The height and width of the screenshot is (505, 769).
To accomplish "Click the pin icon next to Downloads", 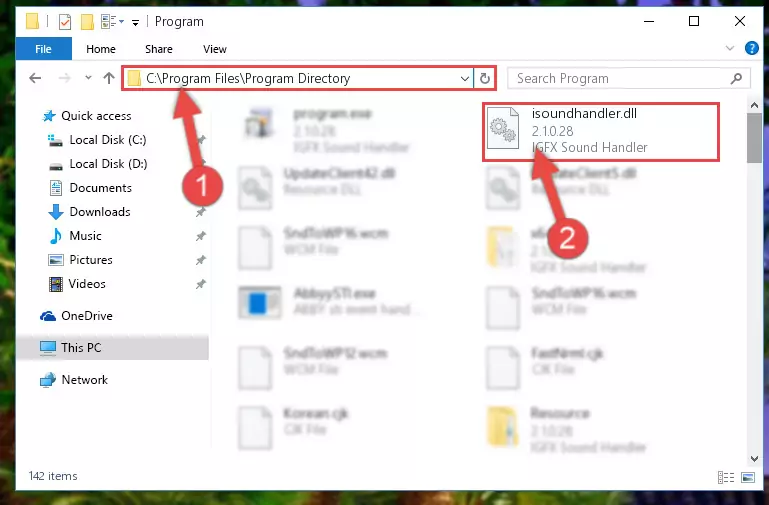I will (x=201, y=212).
